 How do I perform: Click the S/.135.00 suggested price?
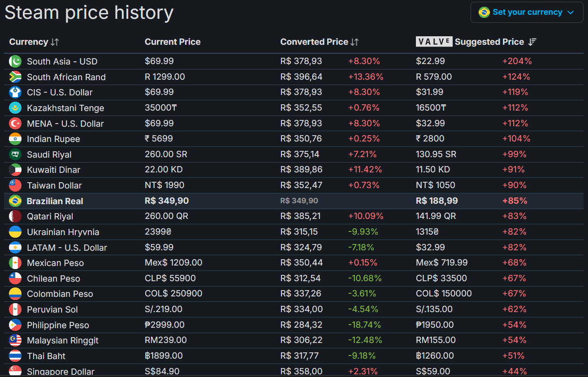click(x=434, y=309)
